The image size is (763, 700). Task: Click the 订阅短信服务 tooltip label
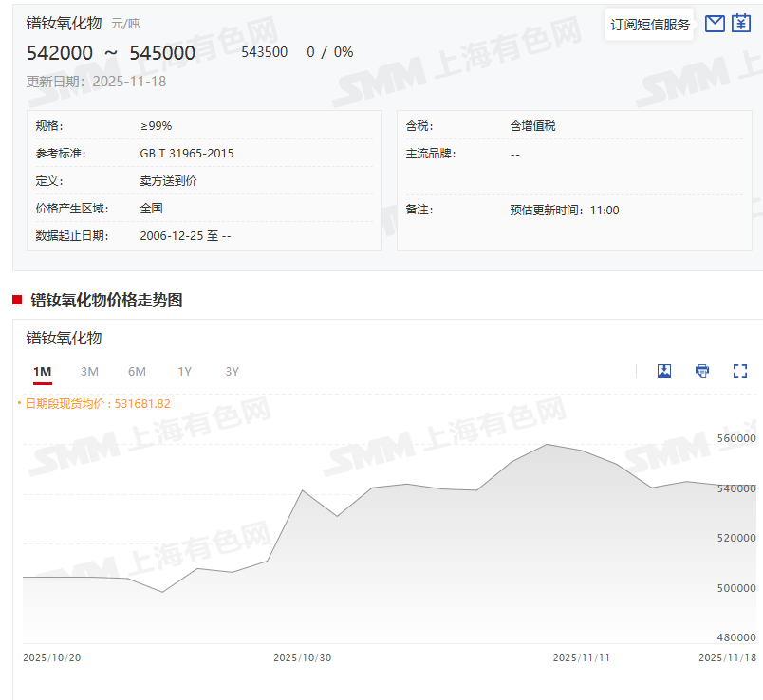click(650, 25)
